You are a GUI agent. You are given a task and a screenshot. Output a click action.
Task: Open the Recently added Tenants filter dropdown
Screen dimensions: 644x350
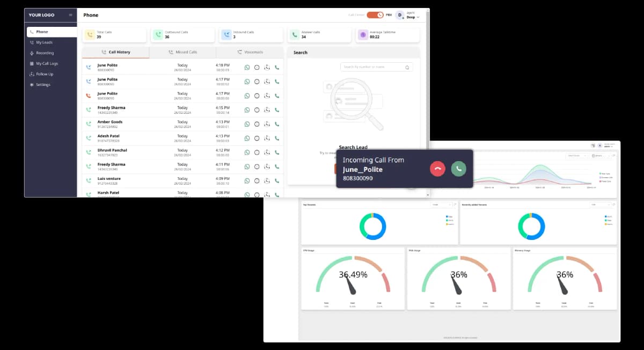pos(601,205)
